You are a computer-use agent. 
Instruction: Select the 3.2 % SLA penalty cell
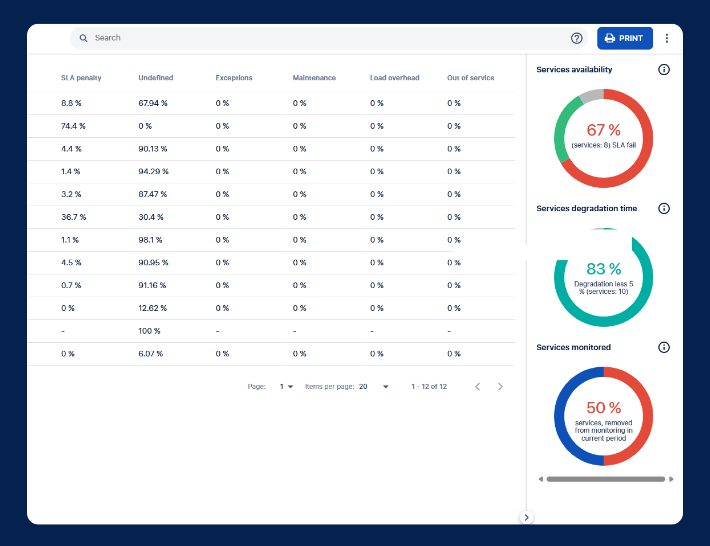pyautogui.click(x=71, y=194)
